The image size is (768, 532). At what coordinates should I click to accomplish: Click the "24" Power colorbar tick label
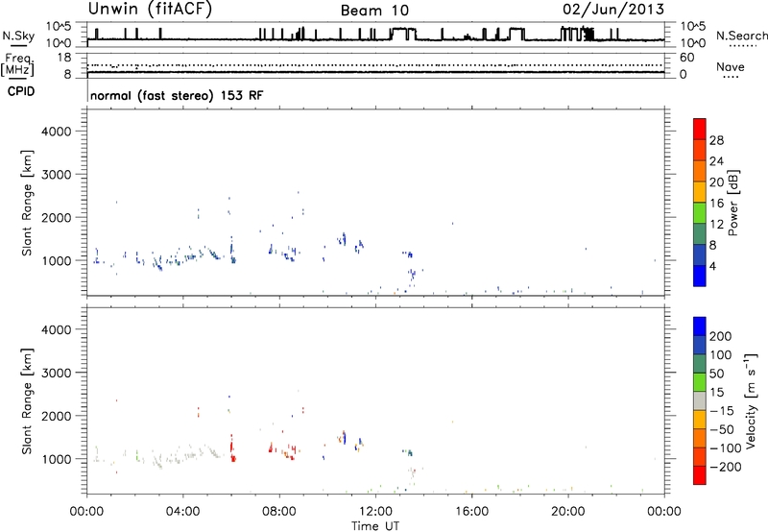(x=716, y=161)
